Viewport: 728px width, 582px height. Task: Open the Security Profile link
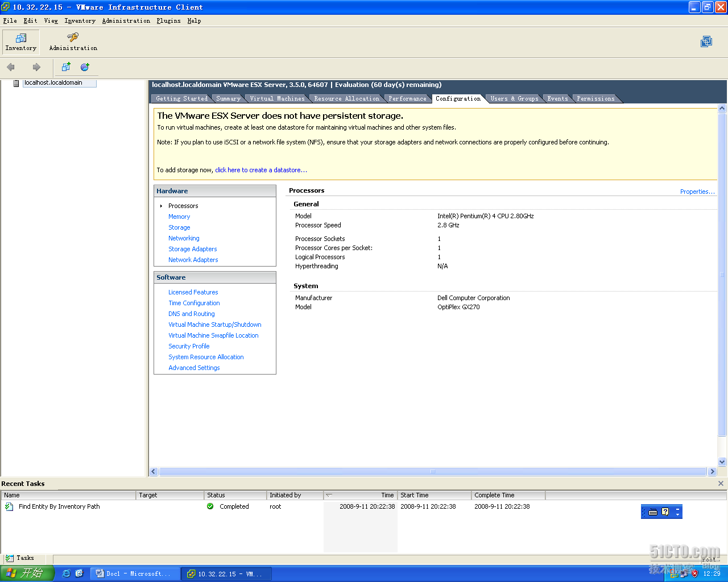[189, 346]
